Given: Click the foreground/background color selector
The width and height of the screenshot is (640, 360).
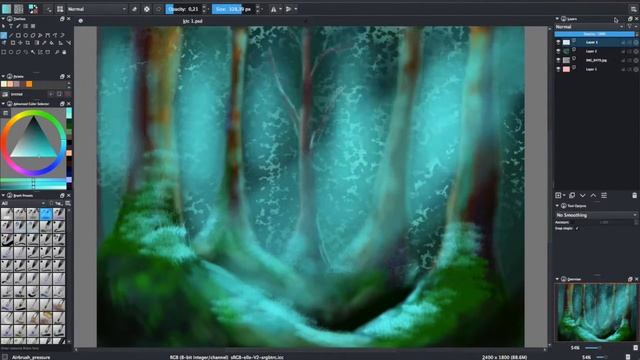Looking at the screenshot, I should coord(33,9).
